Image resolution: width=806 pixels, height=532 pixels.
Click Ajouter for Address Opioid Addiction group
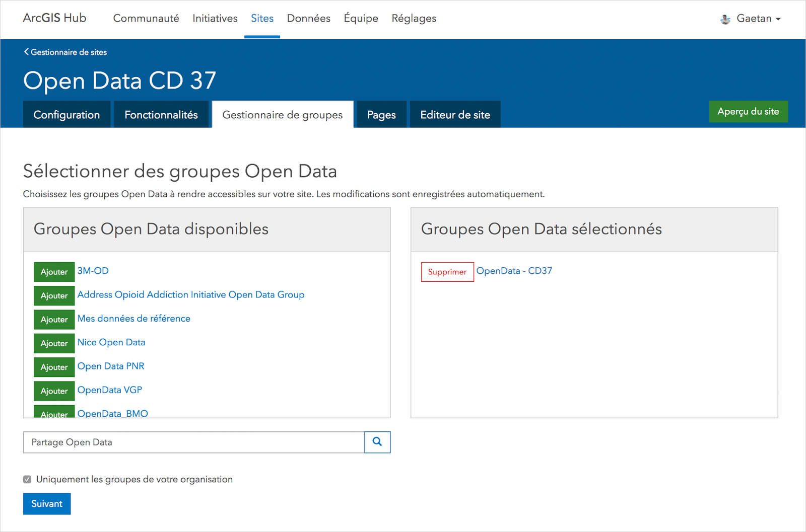(x=54, y=295)
